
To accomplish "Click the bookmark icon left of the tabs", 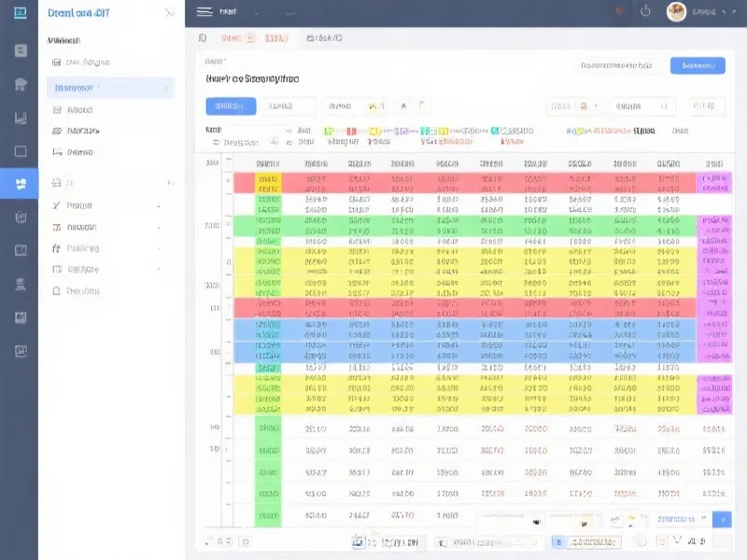I will pyautogui.click(x=203, y=37).
